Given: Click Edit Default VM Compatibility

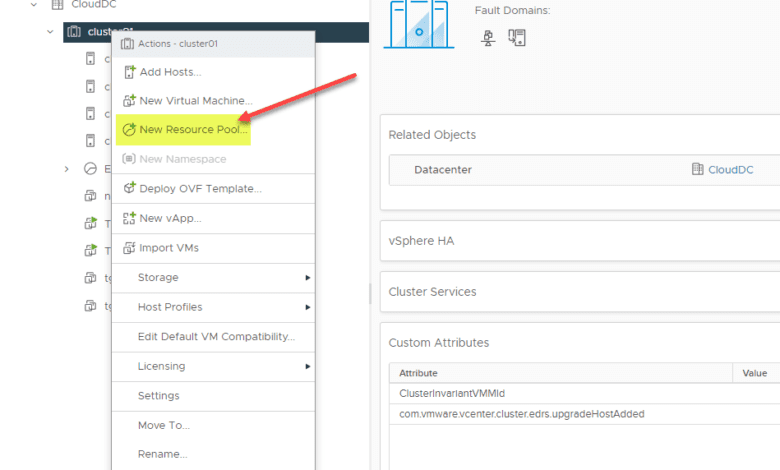Looking at the screenshot, I should pos(214,337).
